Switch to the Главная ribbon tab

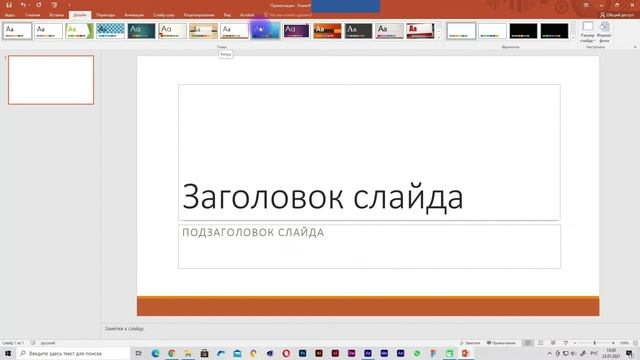[33, 15]
